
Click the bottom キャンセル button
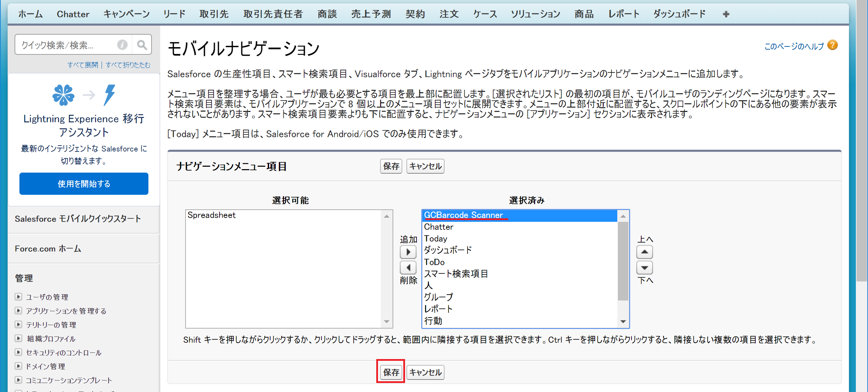pyautogui.click(x=425, y=372)
